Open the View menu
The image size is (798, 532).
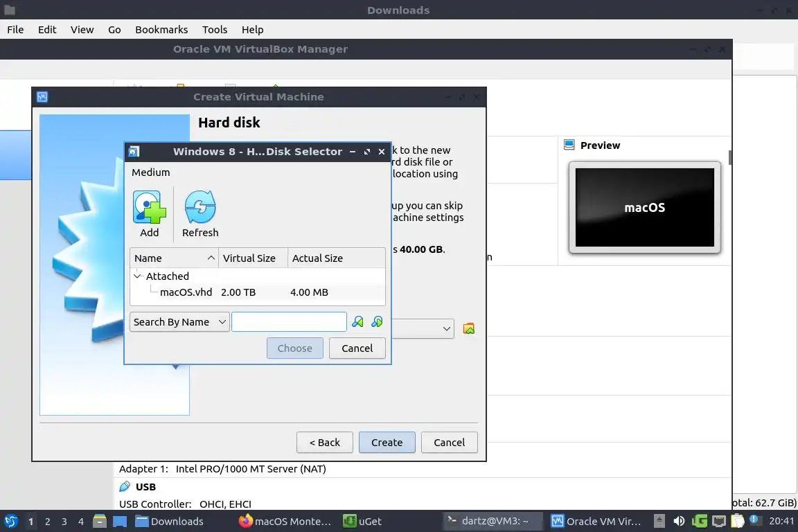tap(82, 30)
